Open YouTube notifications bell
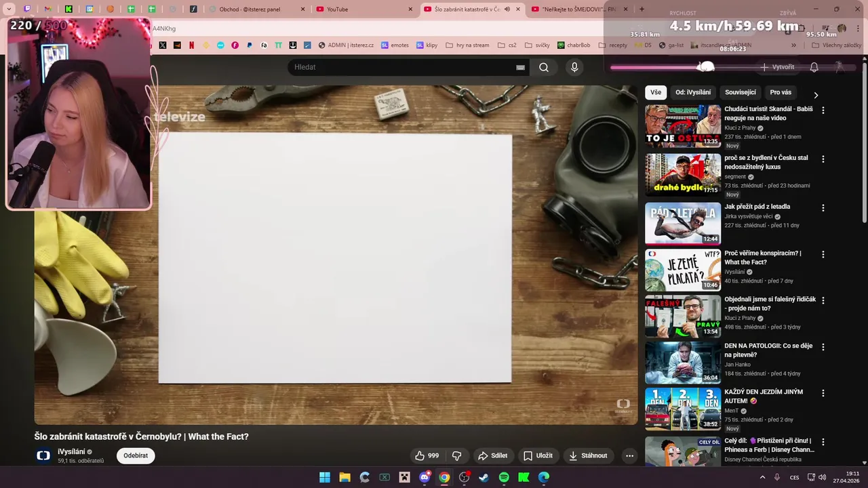The width and height of the screenshot is (868, 488). click(x=814, y=67)
